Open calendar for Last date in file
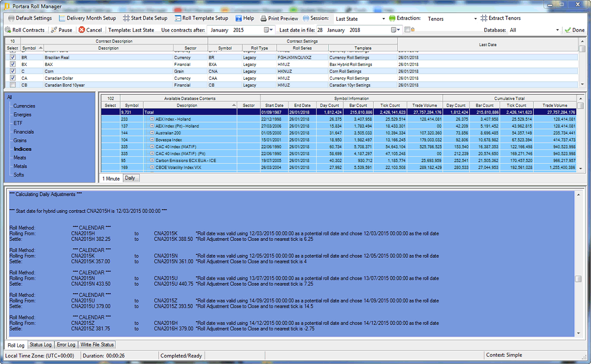591x364 pixels. [x=396, y=30]
